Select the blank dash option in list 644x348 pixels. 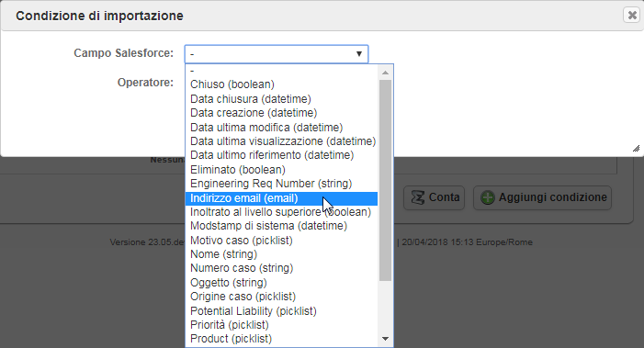pos(281,71)
